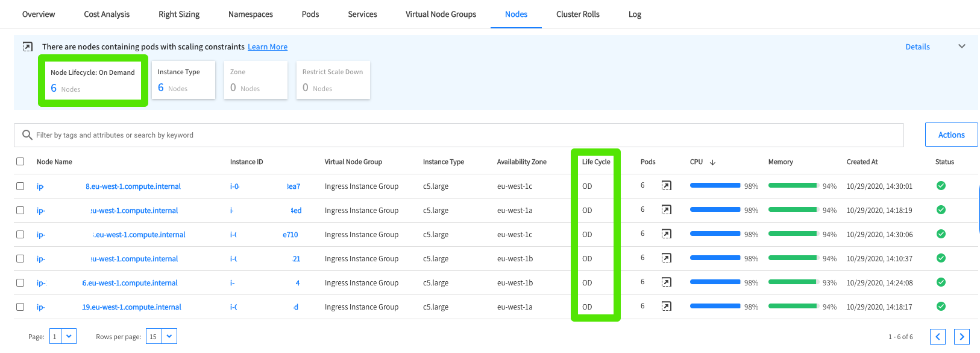
Task: Go to previous page arrow
Action: tap(937, 337)
